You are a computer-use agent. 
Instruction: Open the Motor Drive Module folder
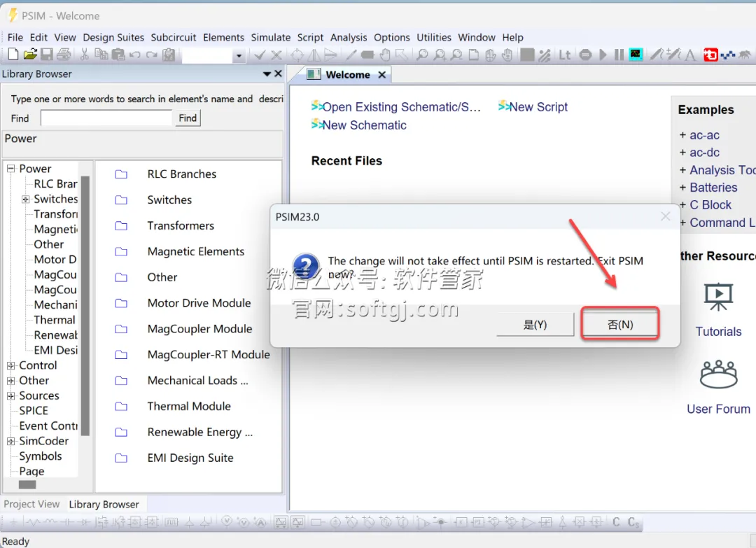coord(199,302)
